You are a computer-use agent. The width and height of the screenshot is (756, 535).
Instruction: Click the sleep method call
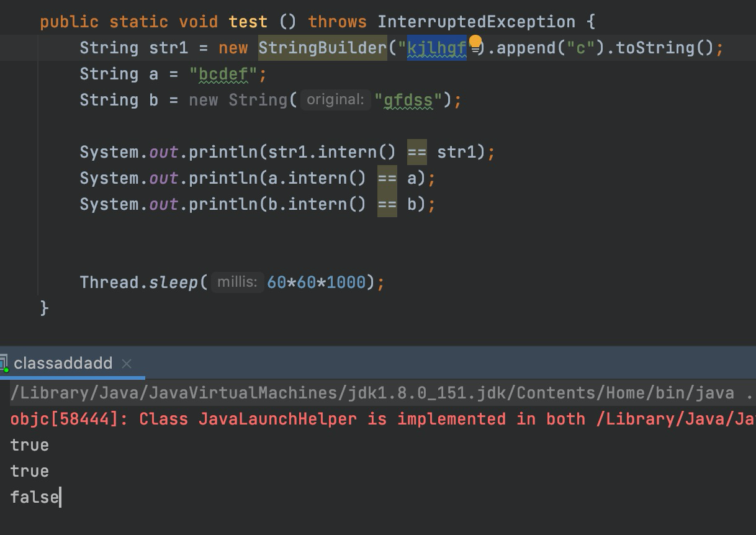tap(173, 282)
